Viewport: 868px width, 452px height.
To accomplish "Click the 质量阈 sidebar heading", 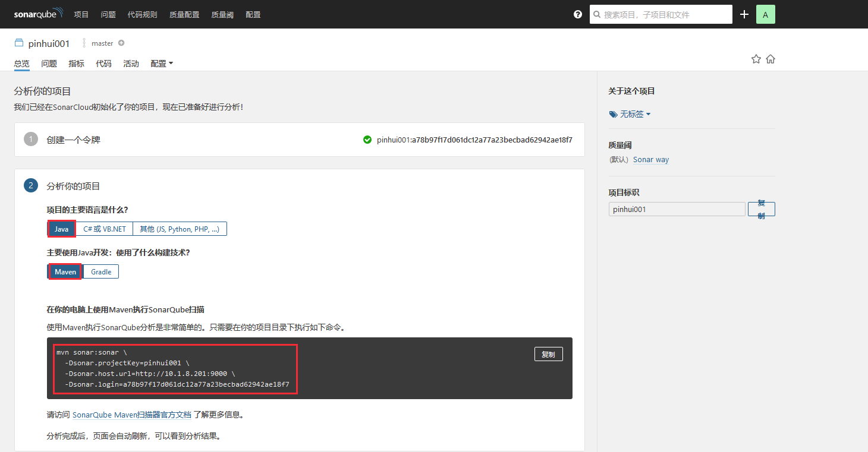I will [x=620, y=145].
